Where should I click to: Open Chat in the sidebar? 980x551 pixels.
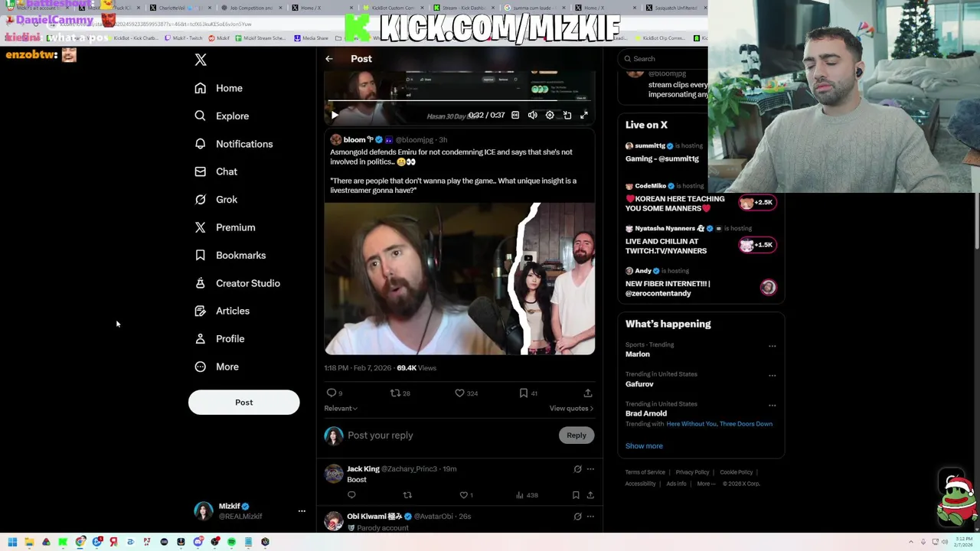216,171
